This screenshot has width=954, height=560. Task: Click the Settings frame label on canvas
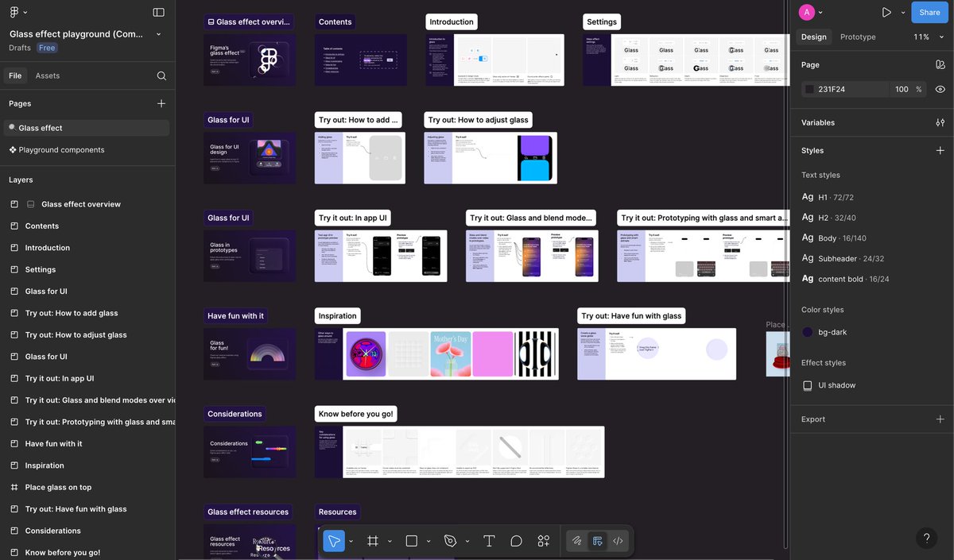point(602,21)
